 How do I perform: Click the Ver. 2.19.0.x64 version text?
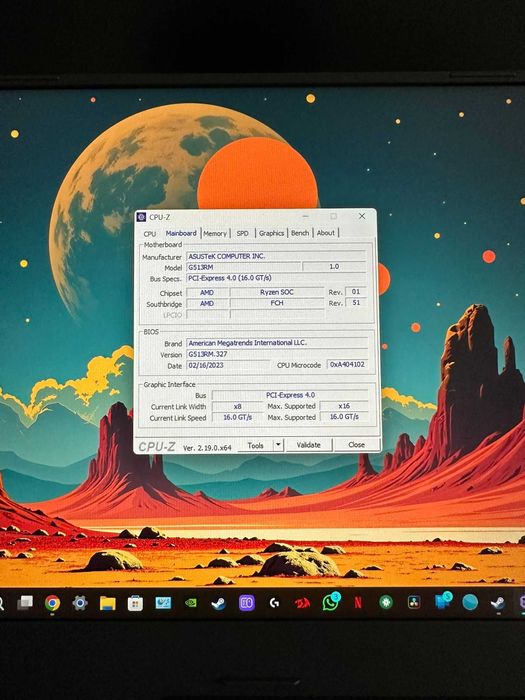click(207, 447)
